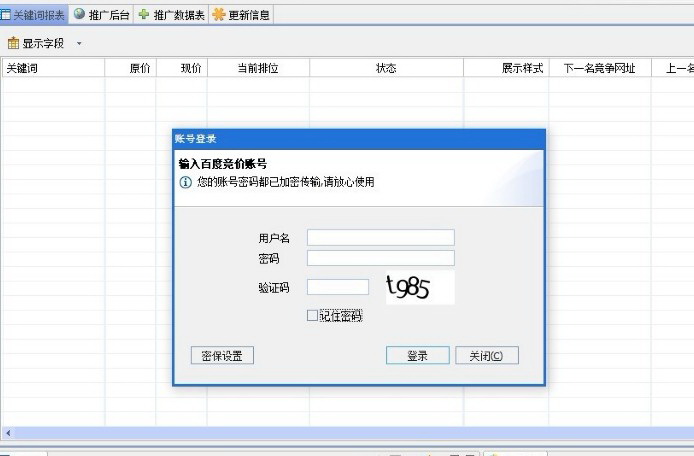Viewport: 694px width, 456px height.
Task: Open the 推广数据表 tab
Action: (x=171, y=15)
